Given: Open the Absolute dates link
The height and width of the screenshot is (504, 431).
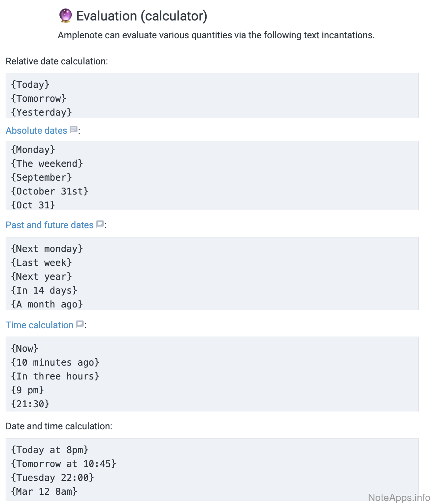Looking at the screenshot, I should [36, 130].
